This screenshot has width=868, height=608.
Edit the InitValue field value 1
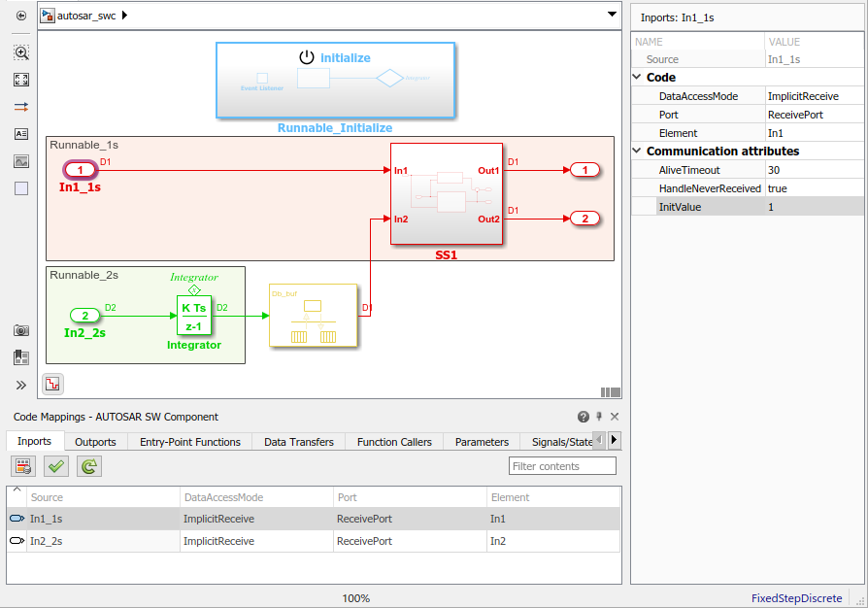814,207
